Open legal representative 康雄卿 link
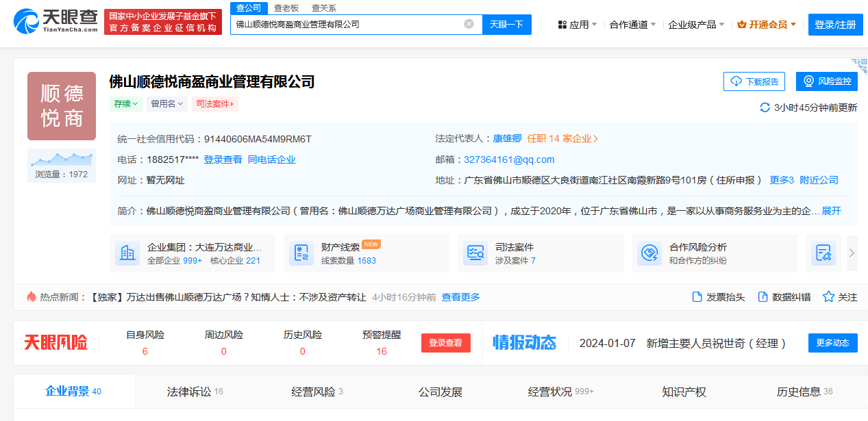868x421 pixels. tap(507, 138)
